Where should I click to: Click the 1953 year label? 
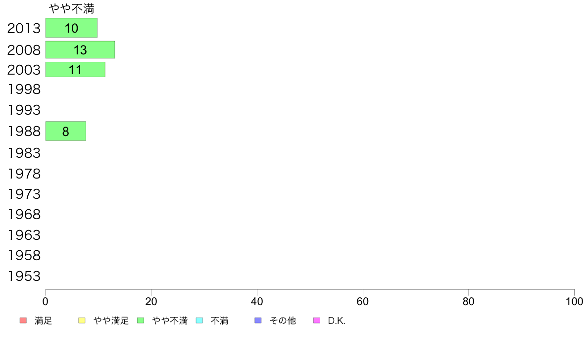[24, 276]
